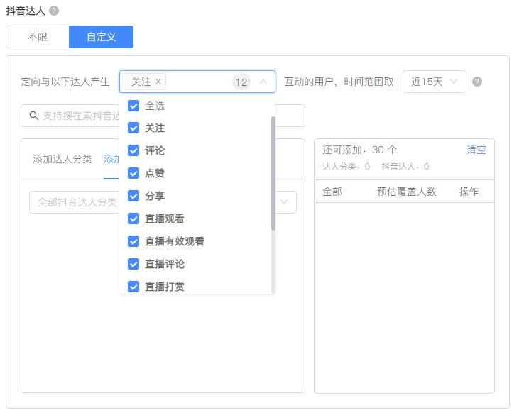Uncheck the 直播观看 option

[x=133, y=219]
